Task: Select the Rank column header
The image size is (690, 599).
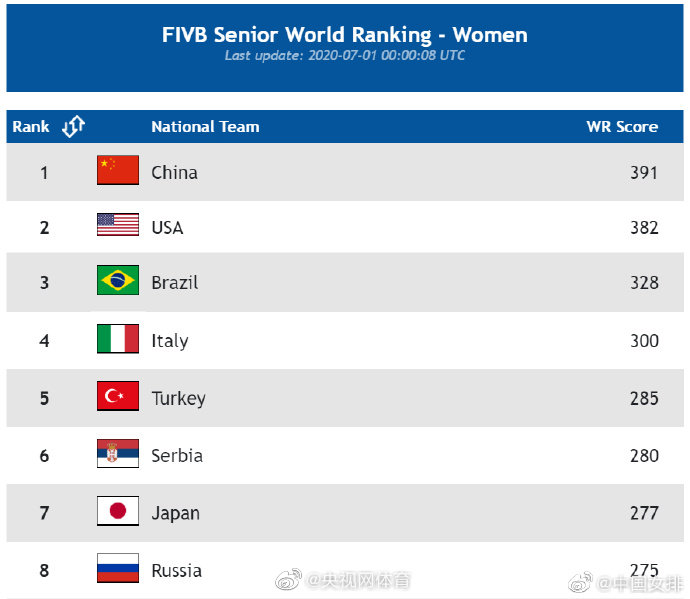Action: coord(31,127)
